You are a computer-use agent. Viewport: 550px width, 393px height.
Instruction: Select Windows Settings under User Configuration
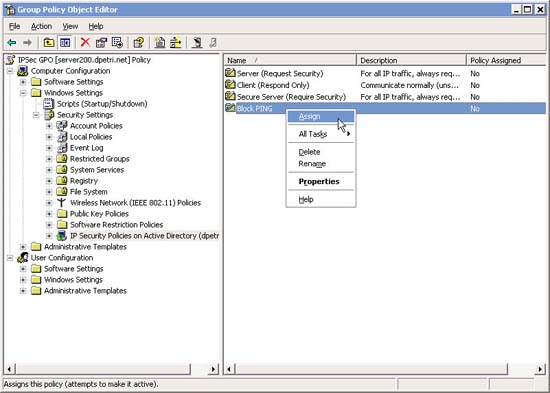[x=73, y=280]
